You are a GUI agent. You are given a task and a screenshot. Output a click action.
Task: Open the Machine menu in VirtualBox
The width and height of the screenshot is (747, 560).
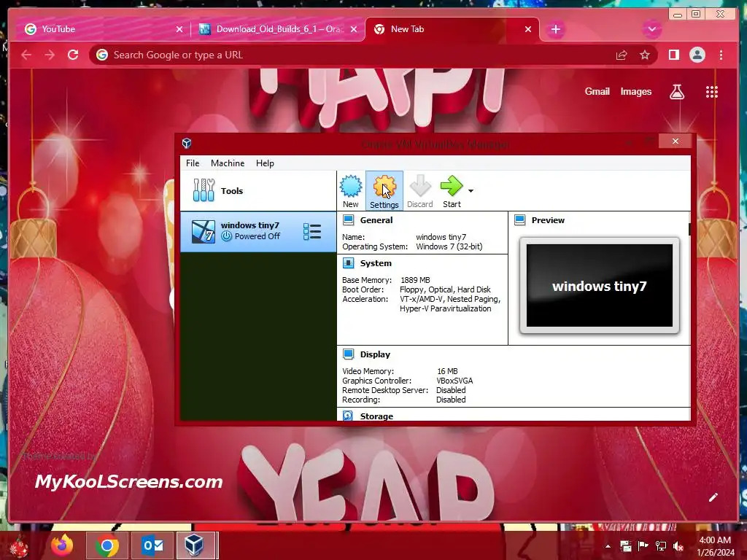228,163
